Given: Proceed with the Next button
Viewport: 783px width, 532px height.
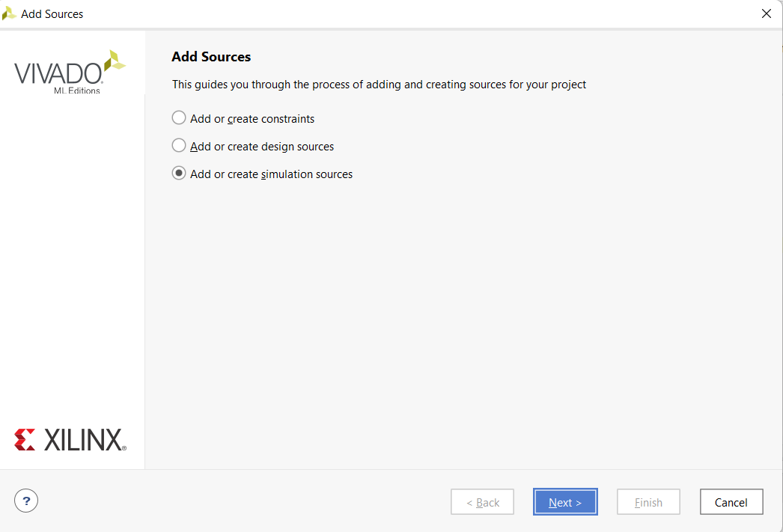Looking at the screenshot, I should tap(565, 502).
